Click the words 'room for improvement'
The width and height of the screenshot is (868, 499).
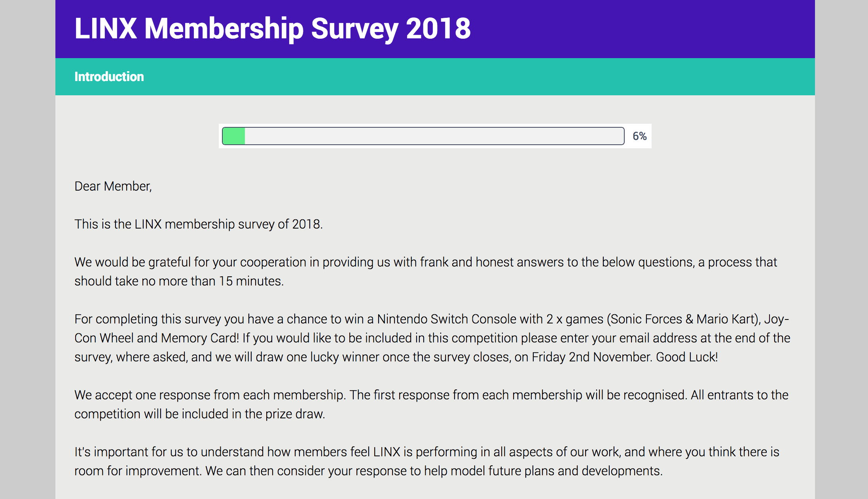click(138, 471)
